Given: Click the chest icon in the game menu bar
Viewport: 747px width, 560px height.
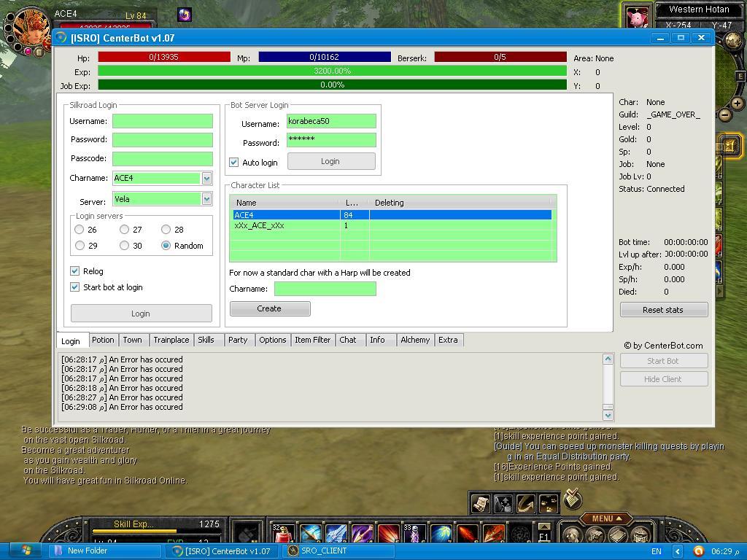Looking at the screenshot, I should [639, 535].
